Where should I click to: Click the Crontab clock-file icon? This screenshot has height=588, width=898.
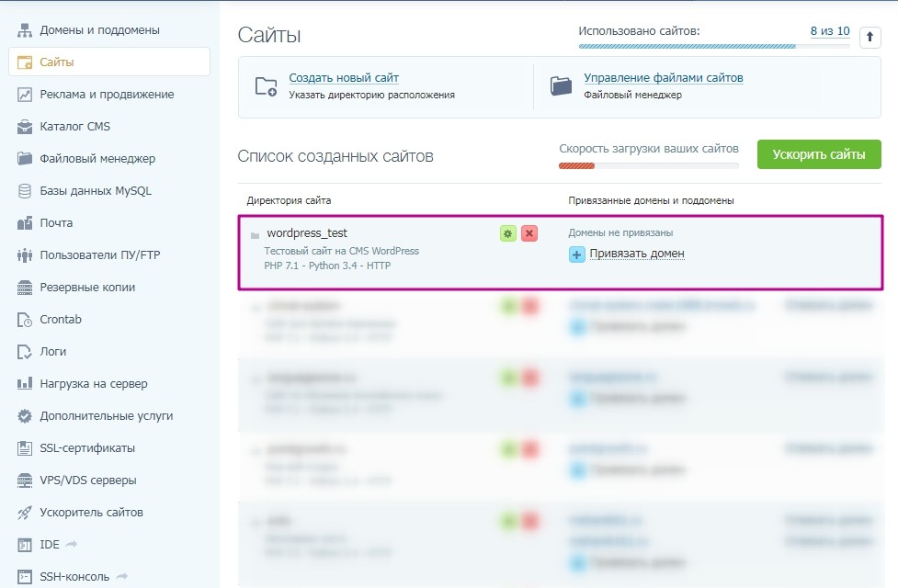(25, 320)
